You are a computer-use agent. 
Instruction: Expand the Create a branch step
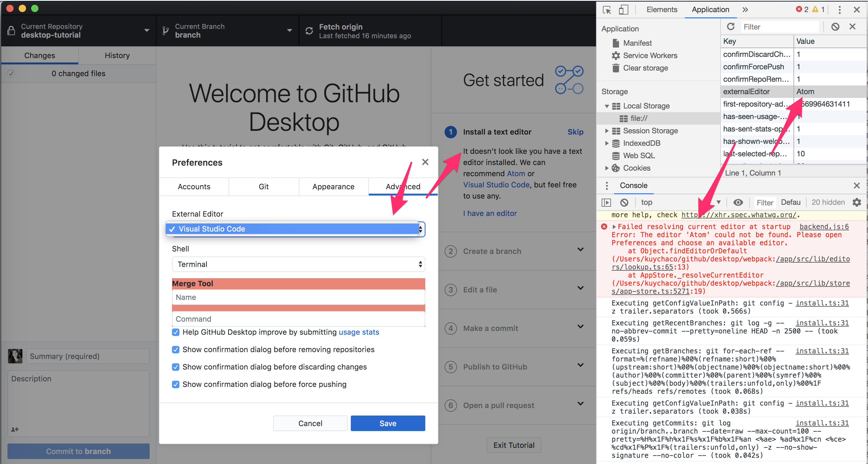coord(580,250)
